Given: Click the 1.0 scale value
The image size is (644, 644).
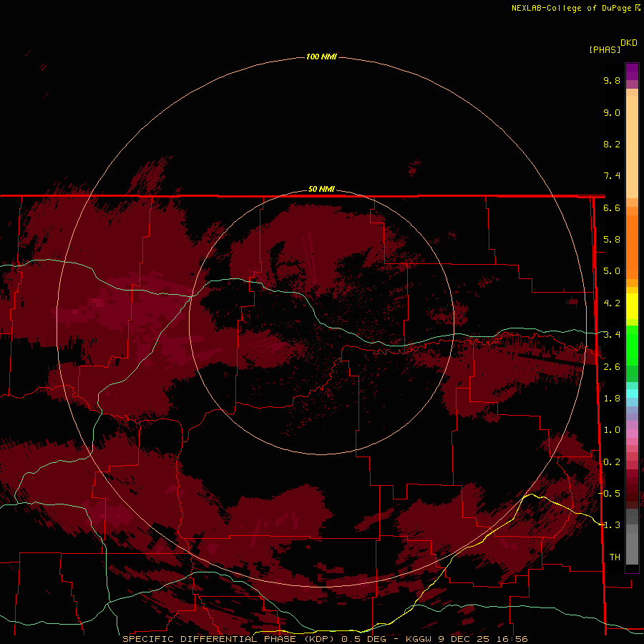Looking at the screenshot, I should click(x=612, y=430).
